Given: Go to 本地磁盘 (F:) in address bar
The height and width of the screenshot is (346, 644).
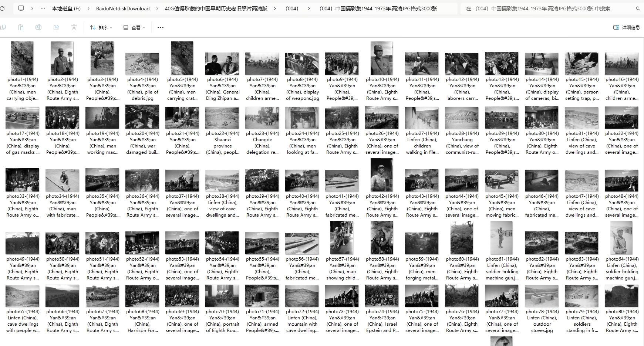Looking at the screenshot, I should pyautogui.click(x=66, y=8).
